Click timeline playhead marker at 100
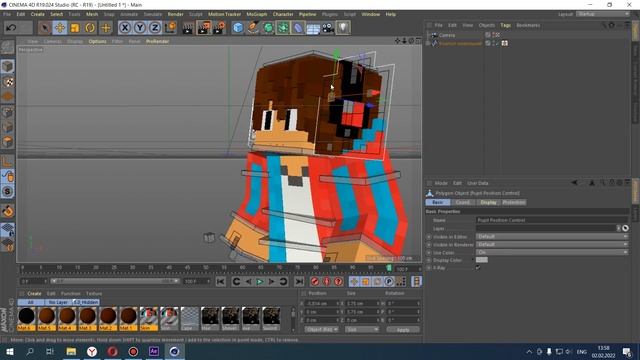The image size is (640, 360). click(x=389, y=268)
